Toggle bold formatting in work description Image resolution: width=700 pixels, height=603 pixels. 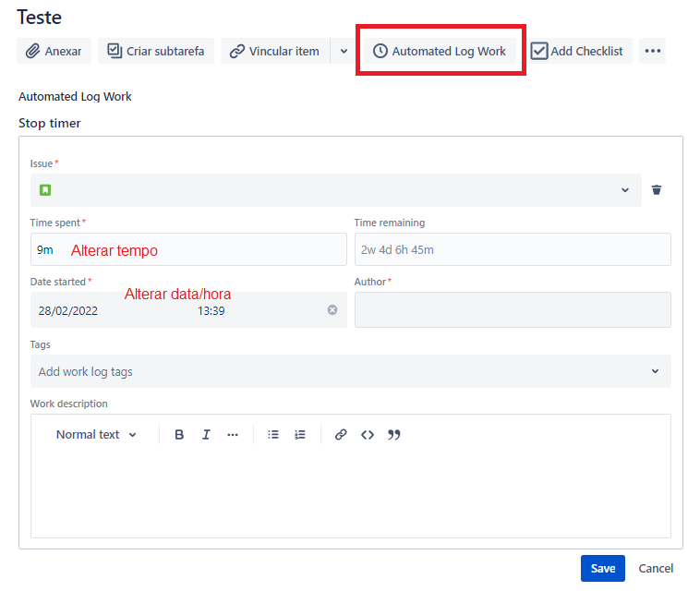click(179, 435)
